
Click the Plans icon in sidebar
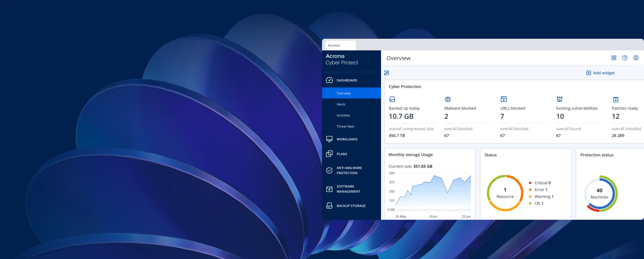tap(329, 154)
